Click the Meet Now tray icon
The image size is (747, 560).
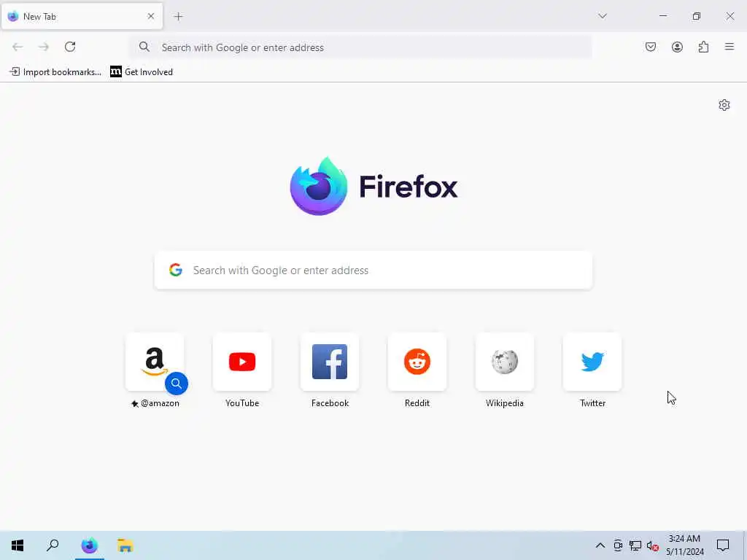point(618,545)
